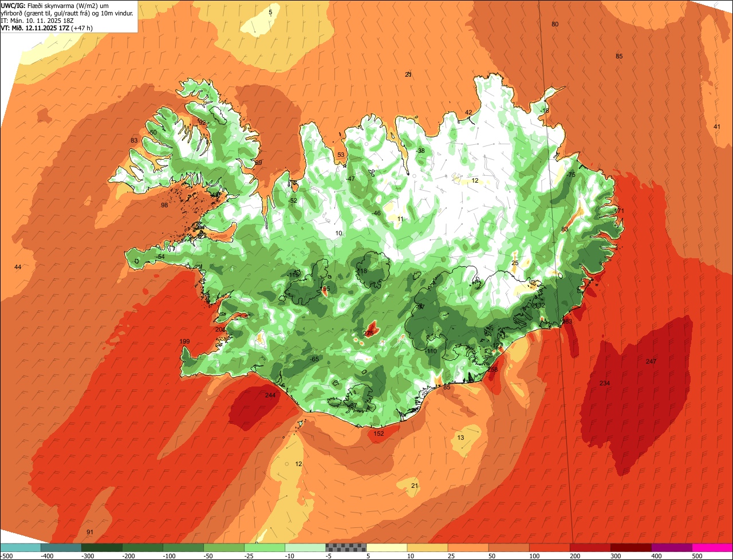The image size is (733, 560).
Task: Click the legend swatch between 10 and 25
Action: [427, 547]
